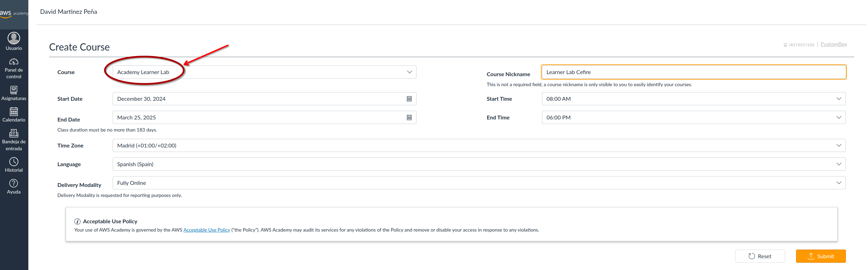Screen dimensions: 868x270
Task: Open the Language dropdown
Action: 838,164
